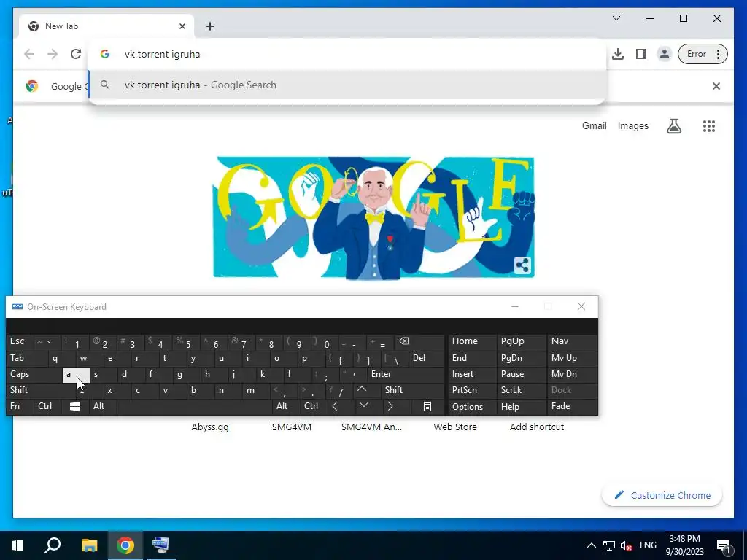The image size is (747, 560).
Task: Open a new tab with plus icon
Action: 210,26
